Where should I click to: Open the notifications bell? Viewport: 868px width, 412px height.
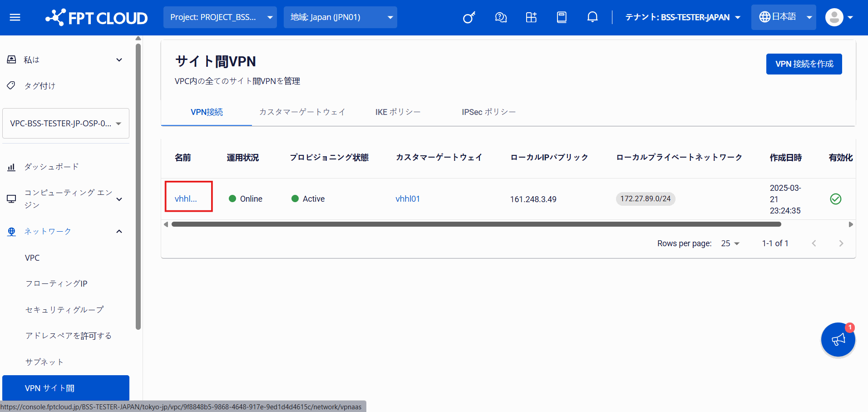point(592,17)
